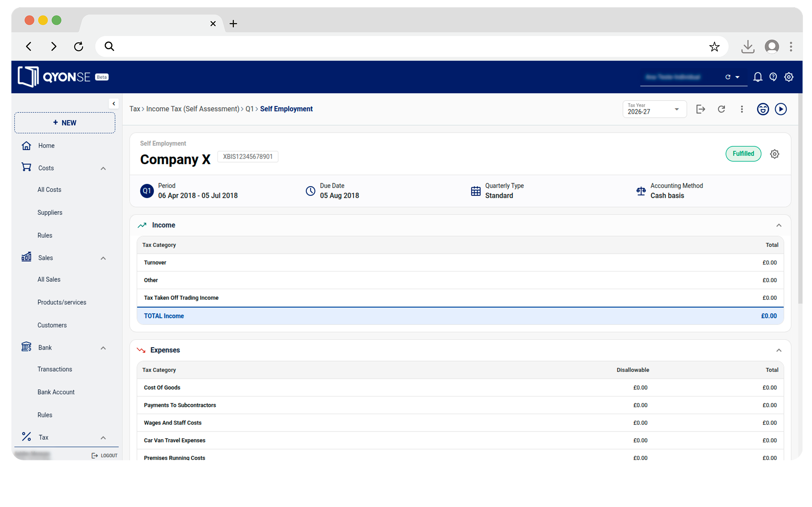Image resolution: width=812 pixels, height=507 pixels.
Task: Open Tax Year 2026-27 dropdown
Action: click(x=654, y=109)
